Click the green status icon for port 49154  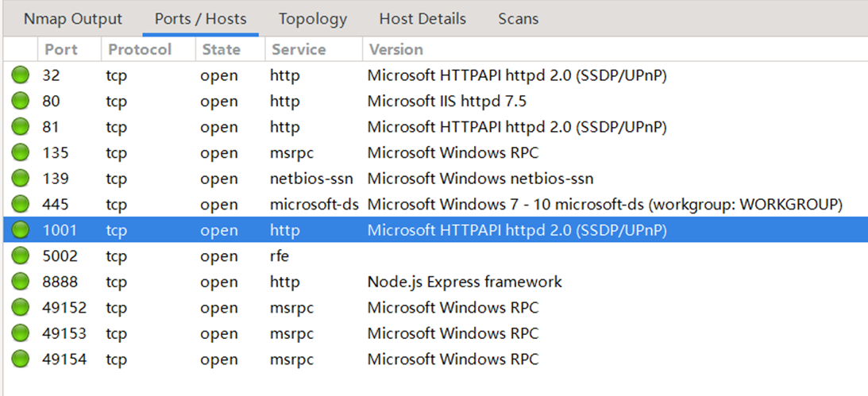(20, 359)
